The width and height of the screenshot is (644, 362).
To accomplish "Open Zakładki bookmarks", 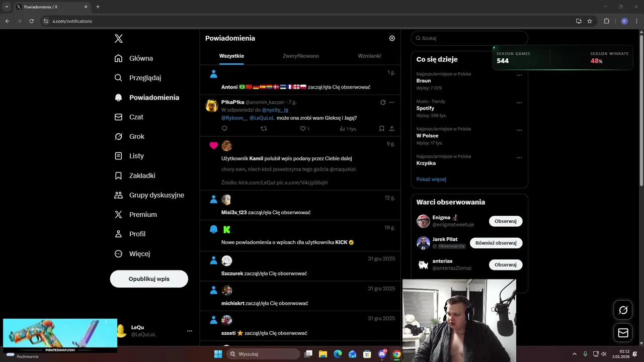I will coord(135,175).
